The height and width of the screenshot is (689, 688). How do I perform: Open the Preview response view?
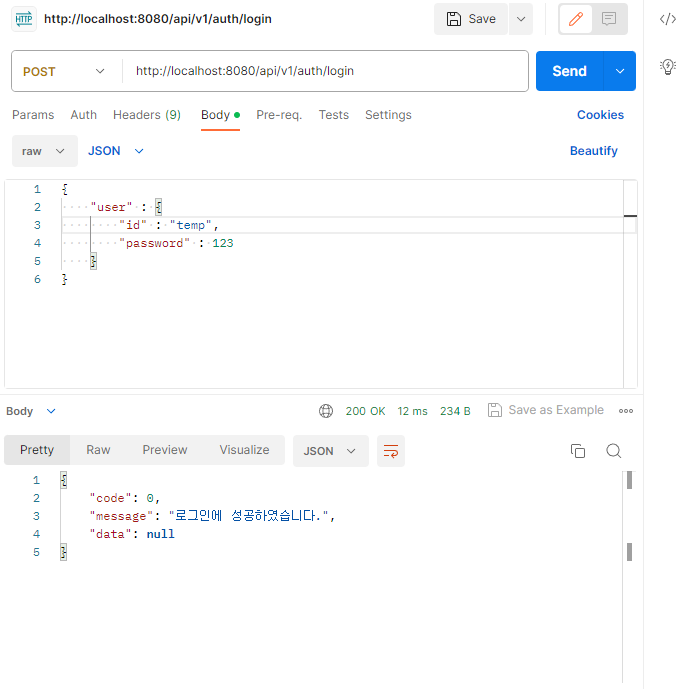click(x=165, y=450)
